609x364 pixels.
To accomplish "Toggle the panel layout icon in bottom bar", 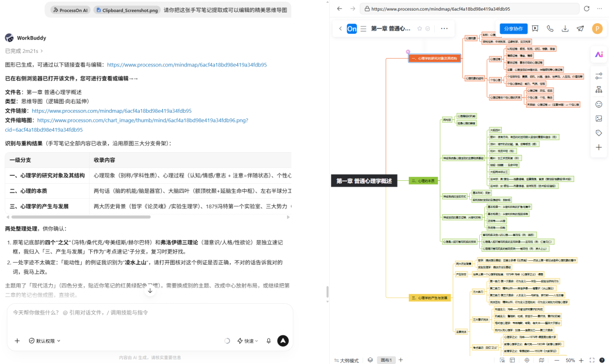I will click(x=512, y=360).
